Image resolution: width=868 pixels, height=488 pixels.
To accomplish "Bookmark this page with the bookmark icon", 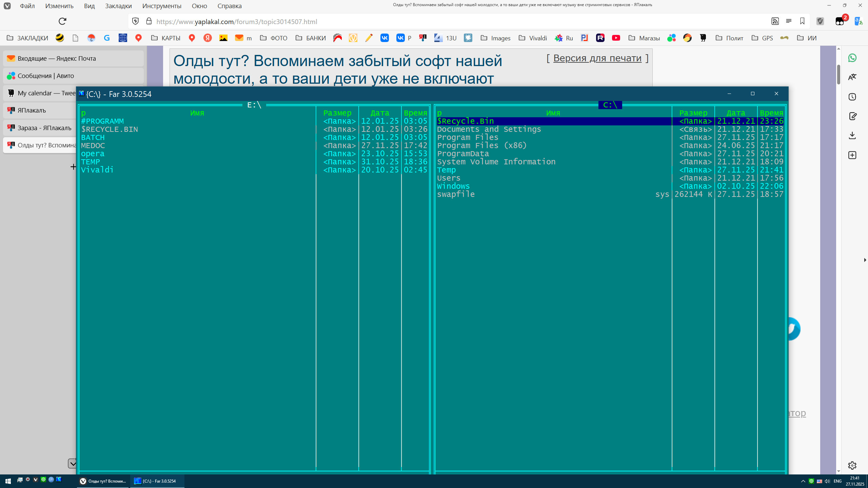I will (802, 21).
